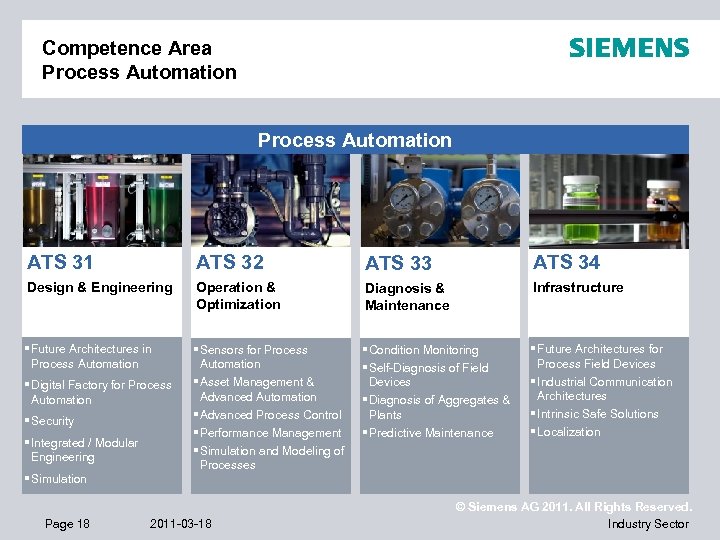Click Intrinsic Safe Solutions bullet

(x=597, y=414)
